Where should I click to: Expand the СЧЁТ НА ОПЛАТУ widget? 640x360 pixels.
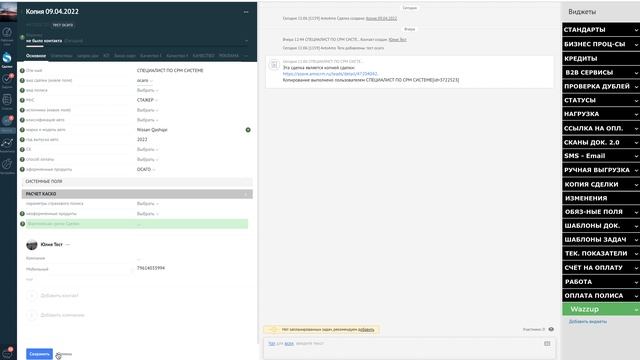point(601,267)
